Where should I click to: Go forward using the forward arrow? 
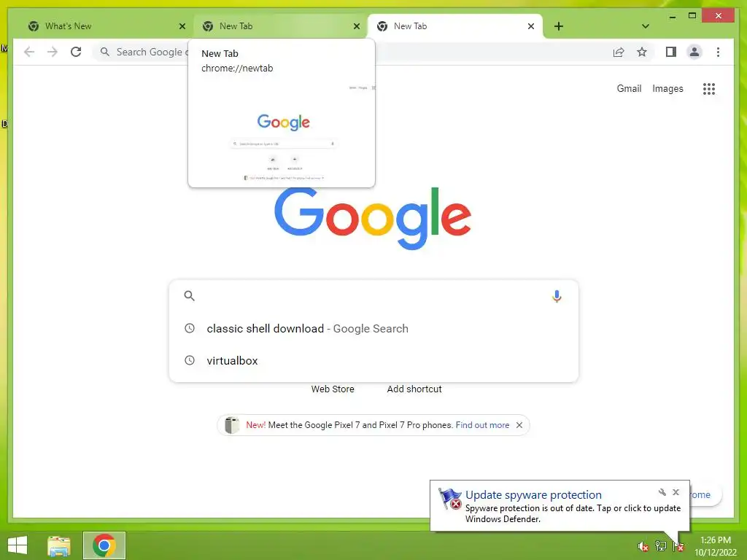point(53,52)
